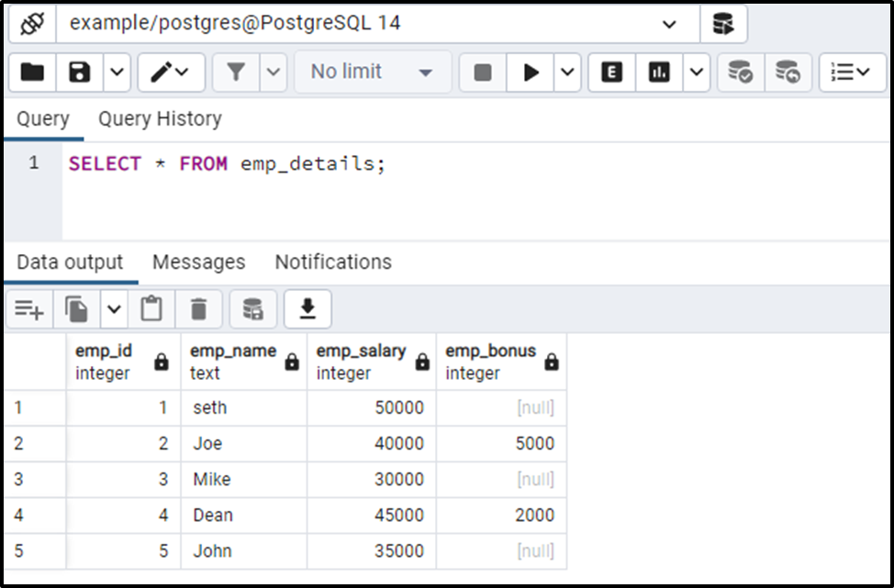Add a new row to emp_details

point(28,308)
